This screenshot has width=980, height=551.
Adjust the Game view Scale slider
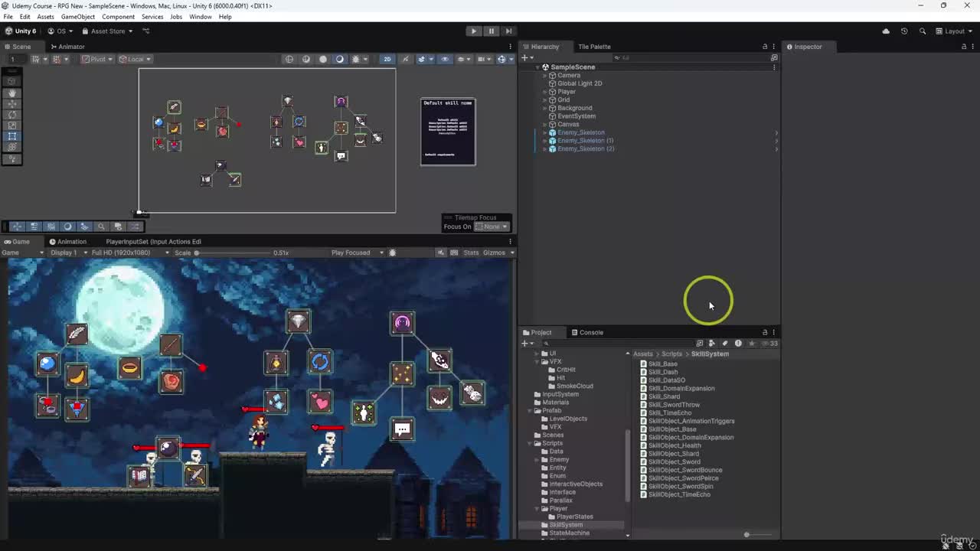(232, 253)
